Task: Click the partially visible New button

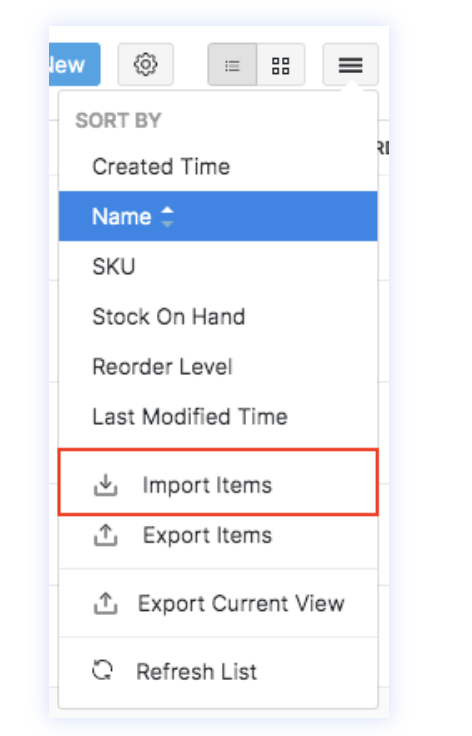Action: coord(75,64)
